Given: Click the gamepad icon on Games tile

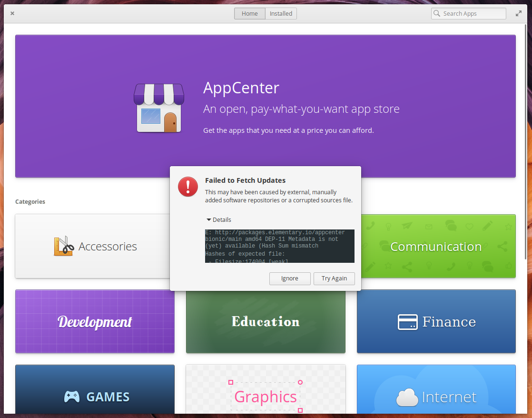Looking at the screenshot, I should tap(72, 397).
